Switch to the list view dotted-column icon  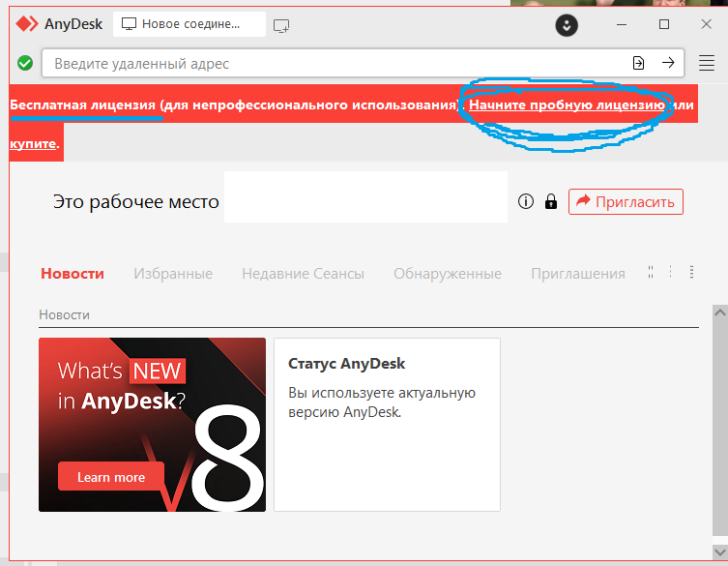[x=670, y=272]
